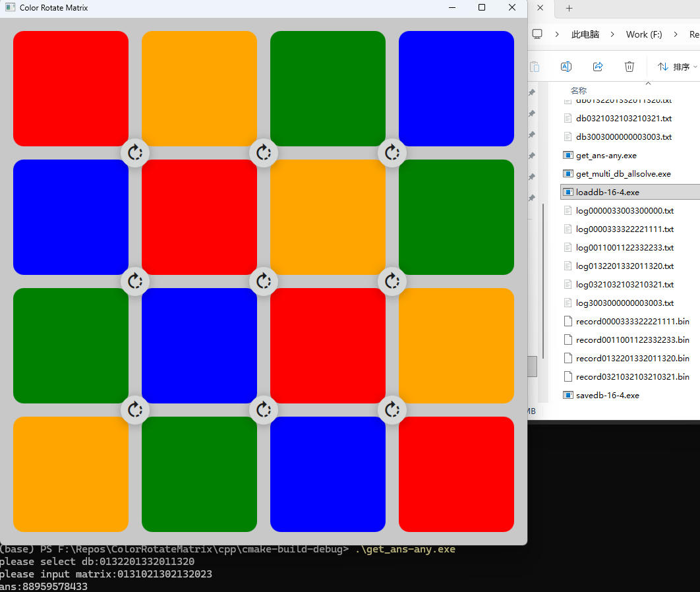Maximize the Color Rotate Matrix window

tap(482, 8)
